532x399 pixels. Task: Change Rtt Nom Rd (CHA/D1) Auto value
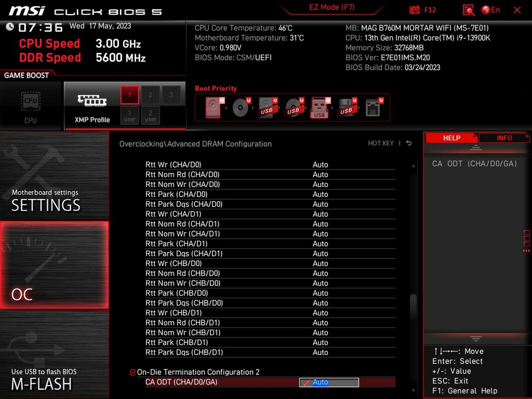pos(321,224)
